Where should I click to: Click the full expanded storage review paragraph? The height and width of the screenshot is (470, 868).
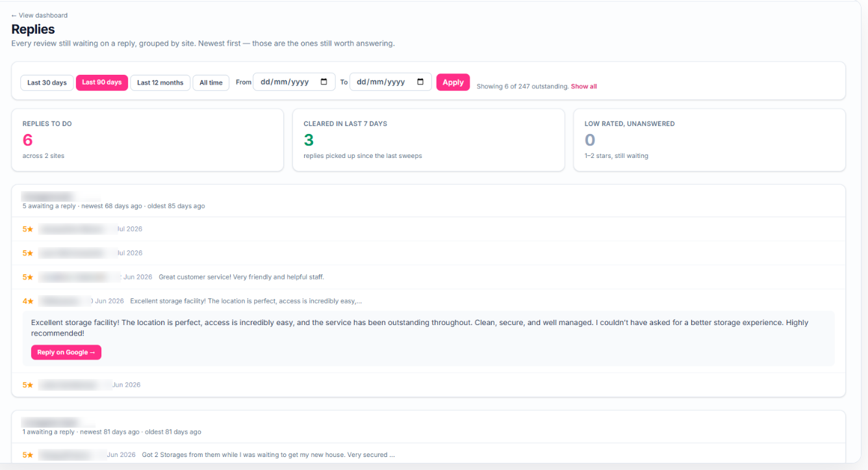coord(420,328)
